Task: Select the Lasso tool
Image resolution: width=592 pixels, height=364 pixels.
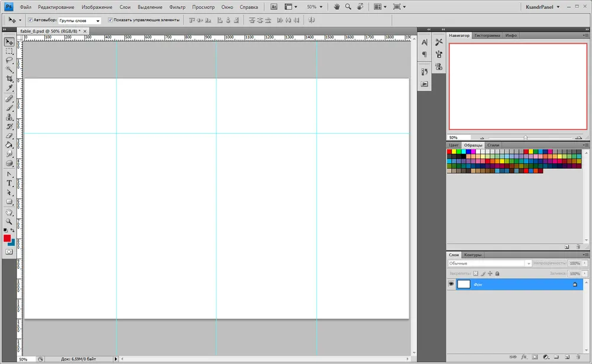Action: [9, 60]
